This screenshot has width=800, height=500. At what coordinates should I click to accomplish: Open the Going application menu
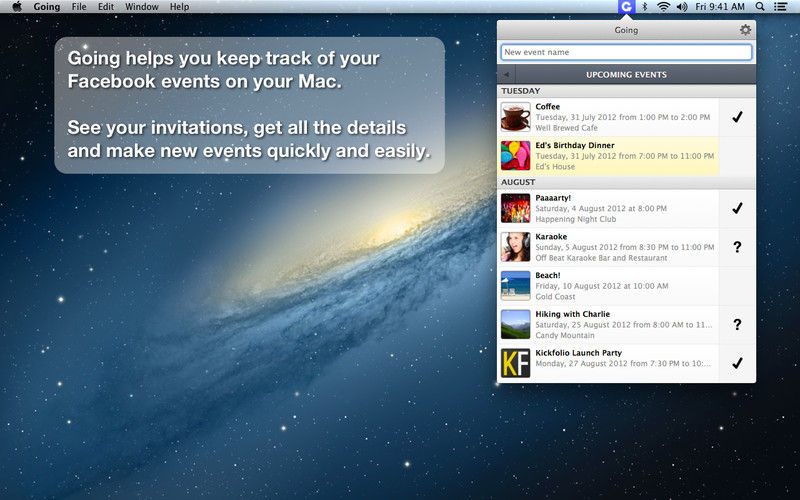[x=46, y=7]
